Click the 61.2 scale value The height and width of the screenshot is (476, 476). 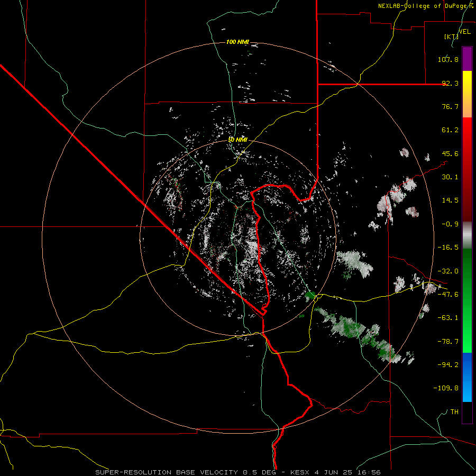pyautogui.click(x=450, y=130)
